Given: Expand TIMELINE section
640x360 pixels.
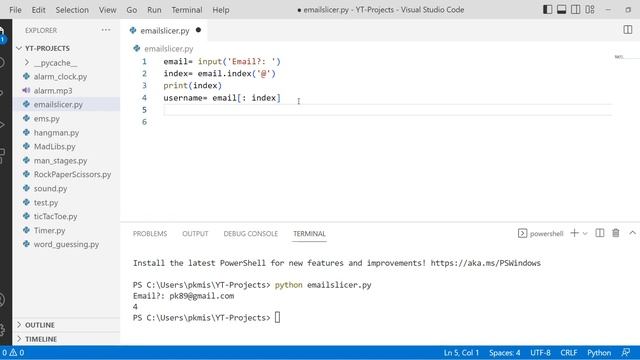Looking at the screenshot, I should [x=41, y=339].
